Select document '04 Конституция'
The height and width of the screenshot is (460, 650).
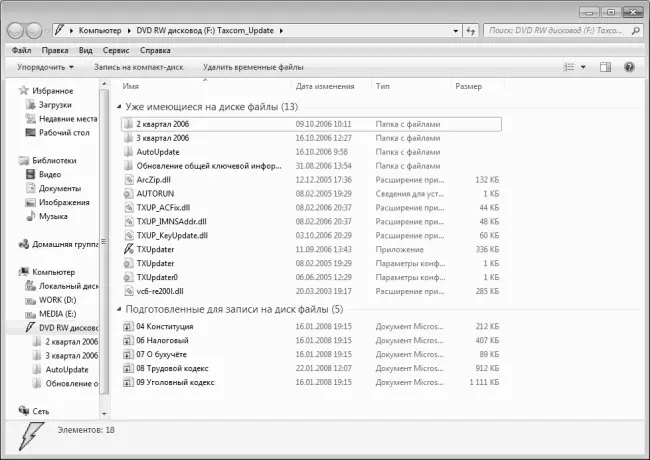312,327
